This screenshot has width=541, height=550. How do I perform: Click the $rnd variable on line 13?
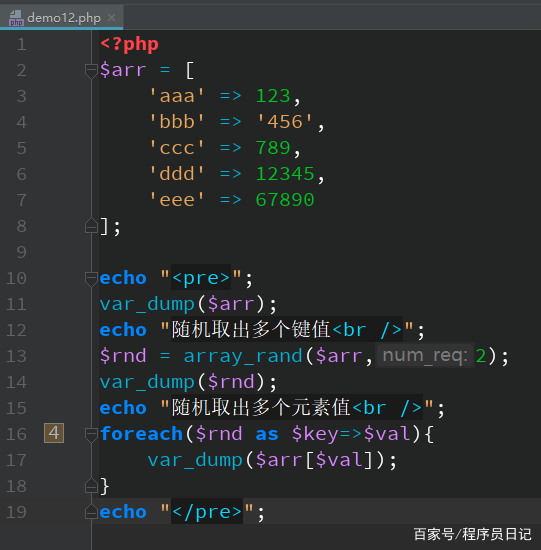coord(123,356)
